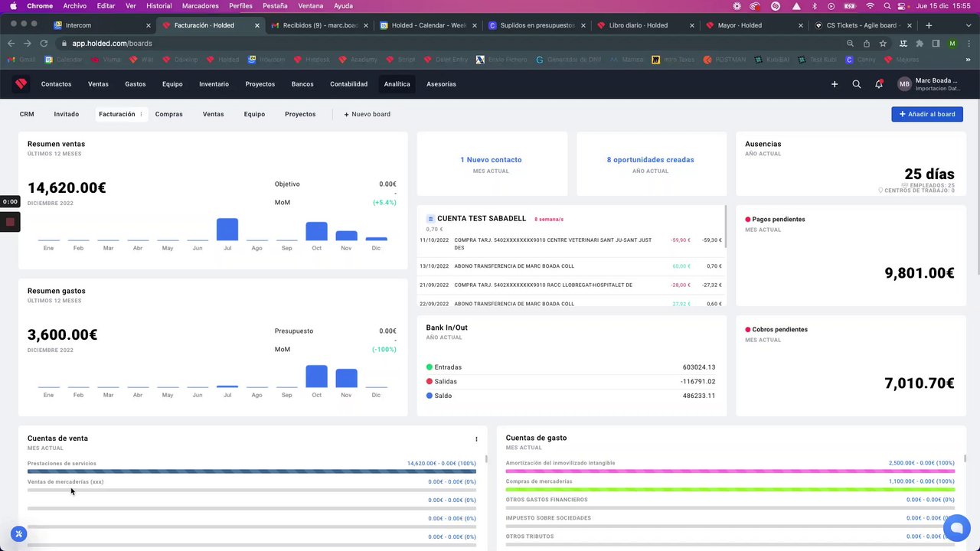The width and height of the screenshot is (980, 551).
Task: Open a new Chrome tab with plus
Action: [929, 25]
